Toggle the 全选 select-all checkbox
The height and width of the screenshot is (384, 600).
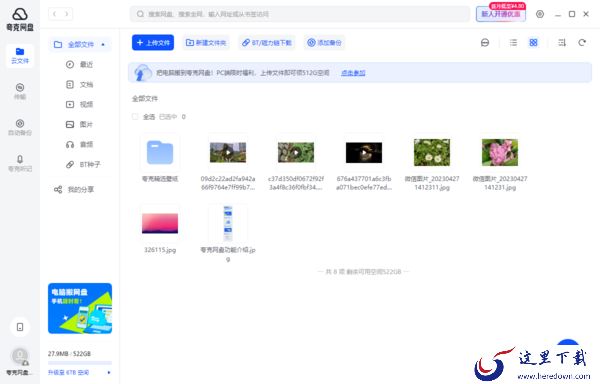[x=135, y=117]
